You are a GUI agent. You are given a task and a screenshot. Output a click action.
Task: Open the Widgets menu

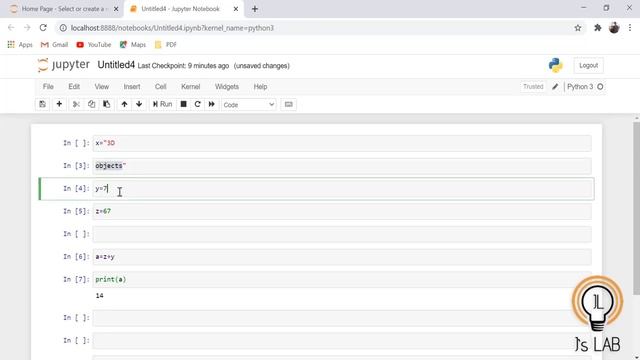[x=227, y=87]
